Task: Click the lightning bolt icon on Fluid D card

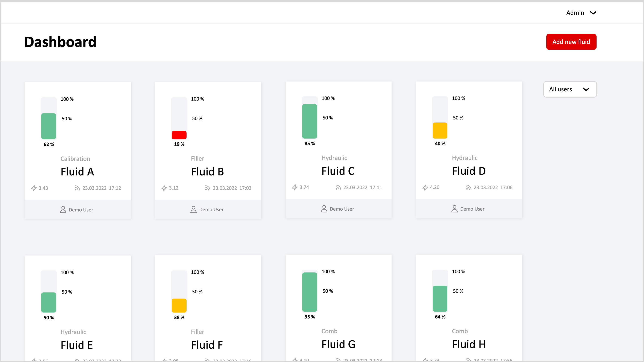Action: pyautogui.click(x=425, y=187)
